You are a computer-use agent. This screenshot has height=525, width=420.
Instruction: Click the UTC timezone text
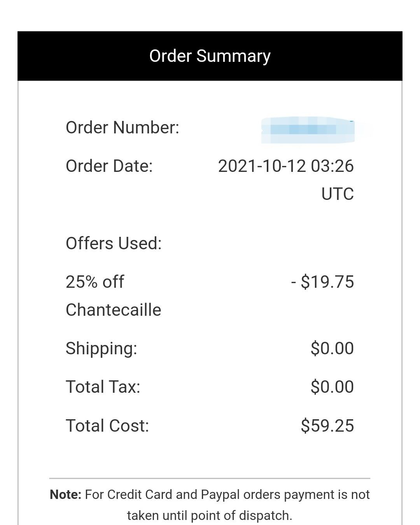[338, 194]
